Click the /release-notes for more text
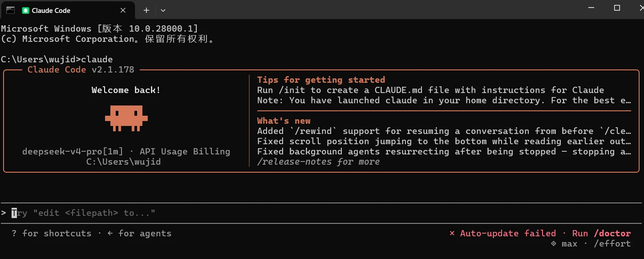Image resolution: width=644 pixels, height=259 pixels. click(319, 162)
